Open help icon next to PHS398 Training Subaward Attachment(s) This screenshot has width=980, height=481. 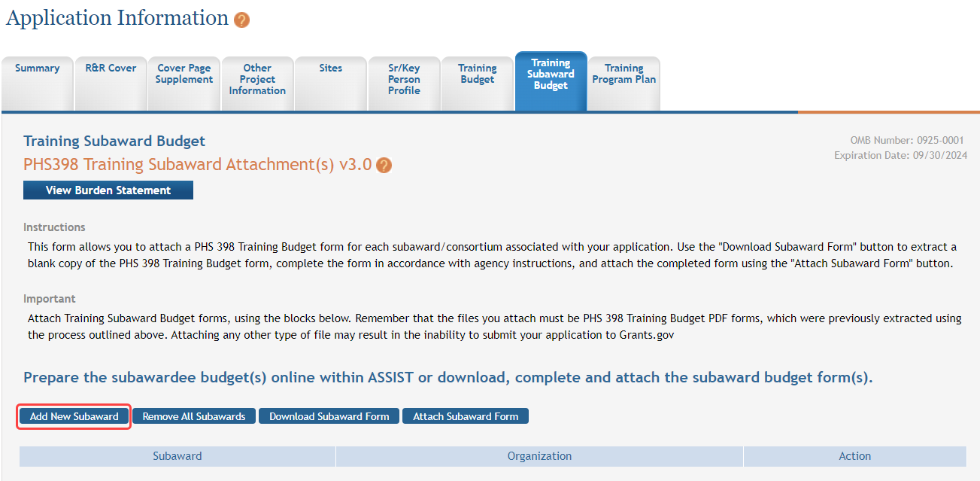coord(384,166)
